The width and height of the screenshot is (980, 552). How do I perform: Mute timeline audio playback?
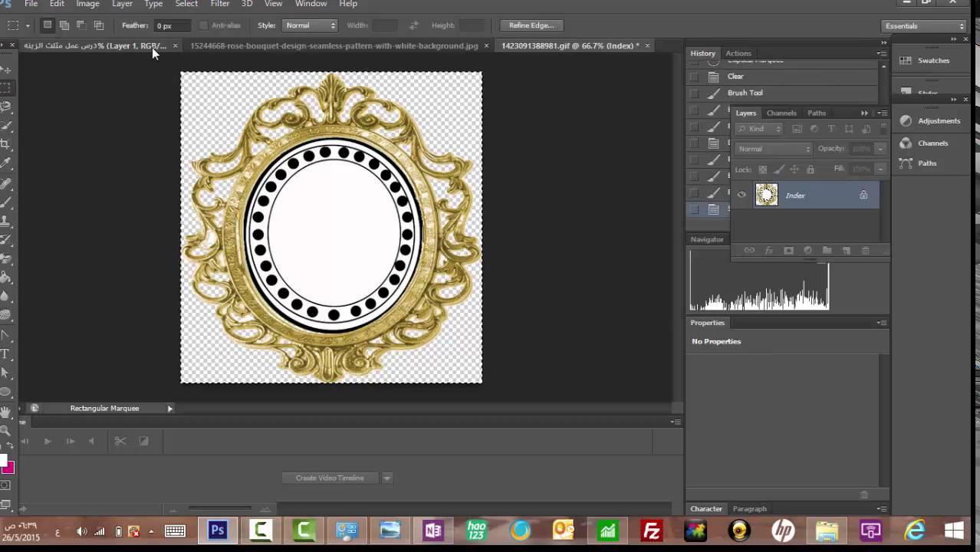coord(91,441)
